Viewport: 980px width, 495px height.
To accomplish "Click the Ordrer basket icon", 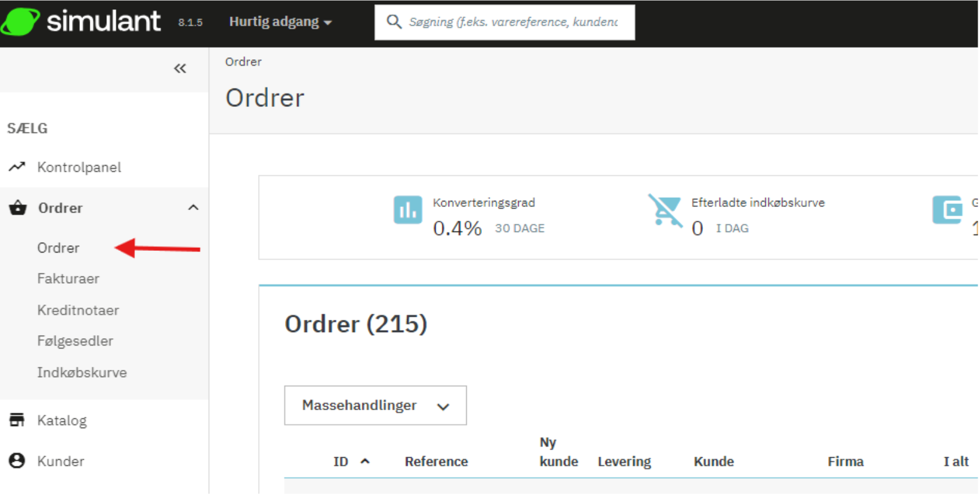I will [18, 208].
